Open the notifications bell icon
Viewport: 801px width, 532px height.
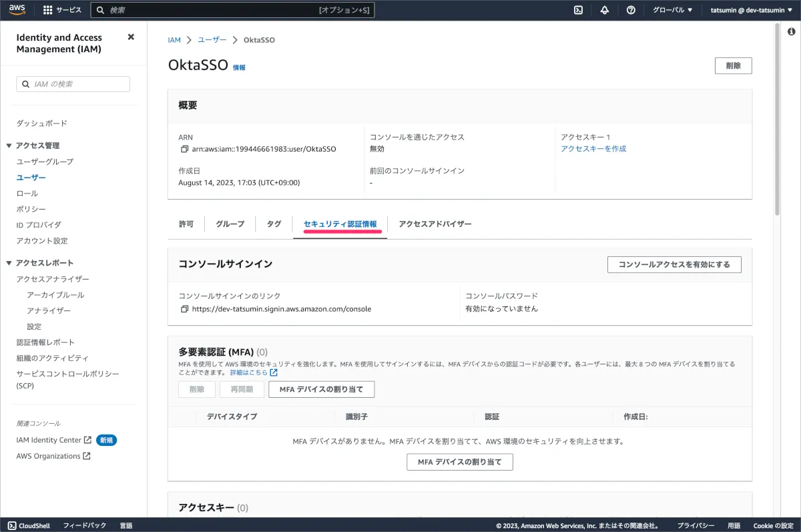tap(605, 10)
